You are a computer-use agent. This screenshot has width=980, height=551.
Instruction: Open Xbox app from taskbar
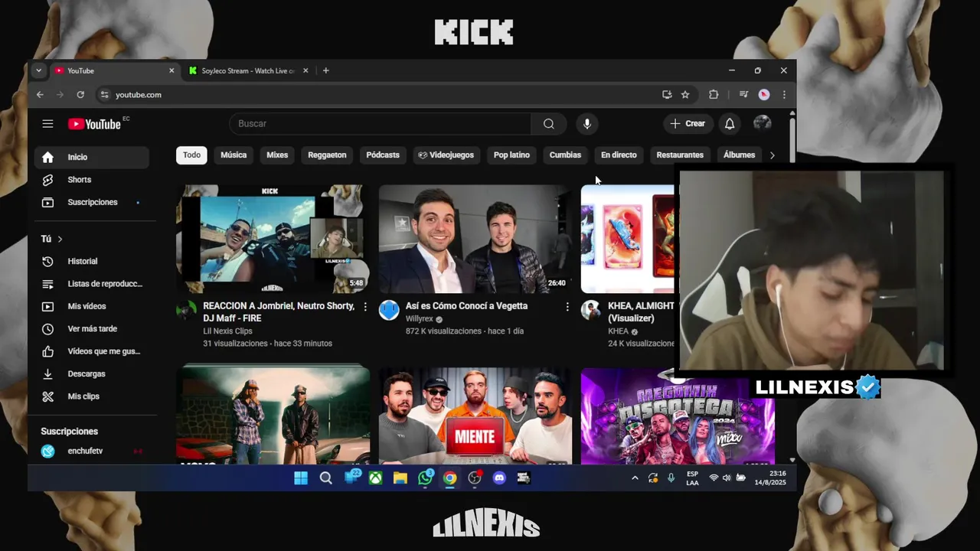(376, 478)
